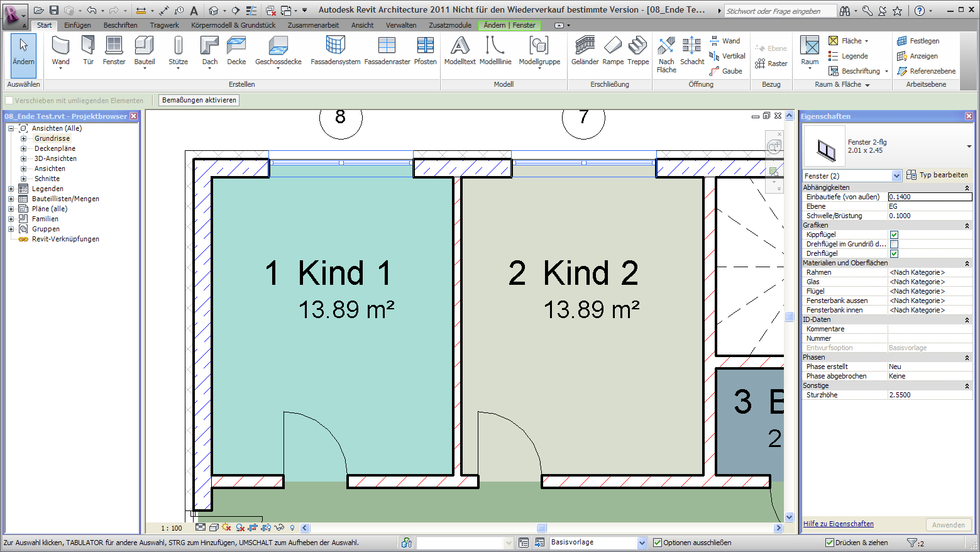Uncheck Optionen ausschließen in the status bar

coord(656,542)
